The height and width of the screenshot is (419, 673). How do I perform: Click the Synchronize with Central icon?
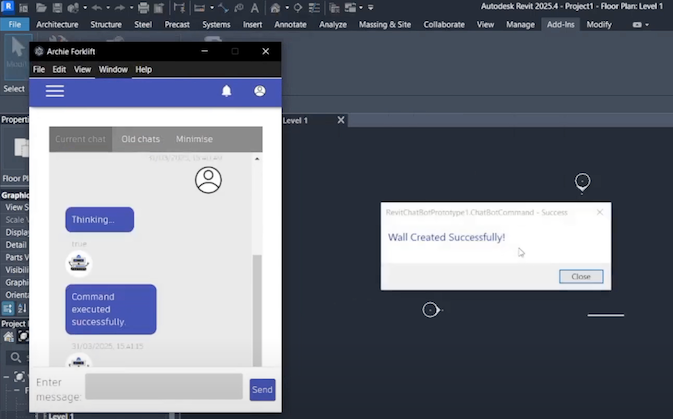point(73,8)
